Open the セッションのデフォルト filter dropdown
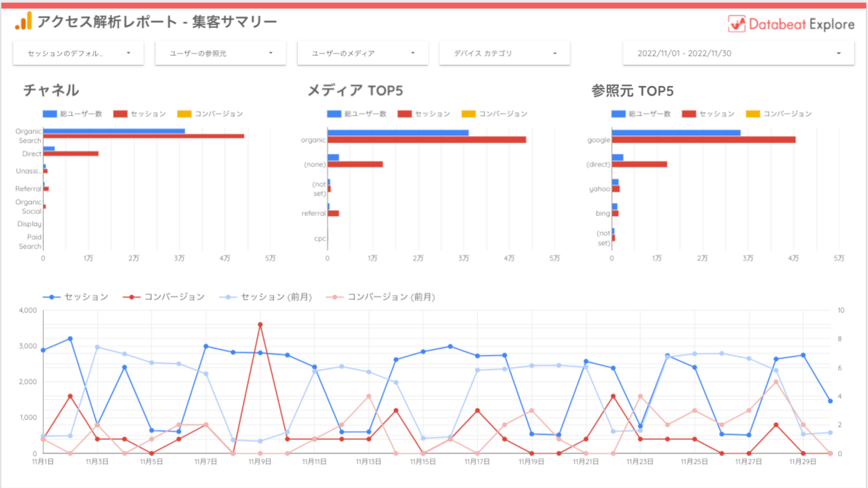This screenshot has height=488, width=868. 78,53
